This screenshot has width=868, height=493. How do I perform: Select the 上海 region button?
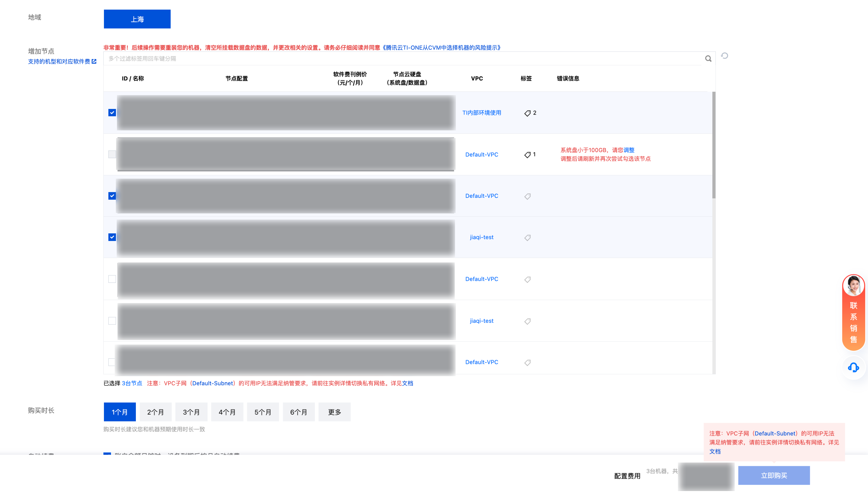point(137,19)
